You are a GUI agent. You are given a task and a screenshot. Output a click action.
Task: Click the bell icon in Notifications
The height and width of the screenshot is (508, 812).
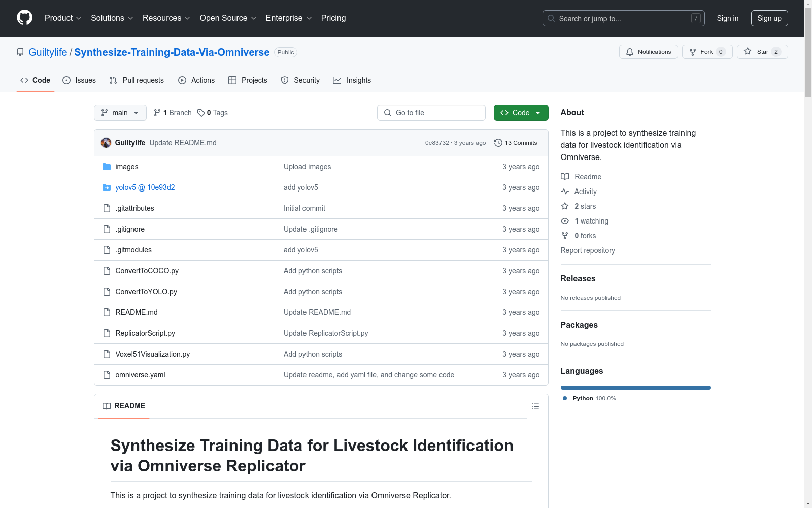coord(630,52)
